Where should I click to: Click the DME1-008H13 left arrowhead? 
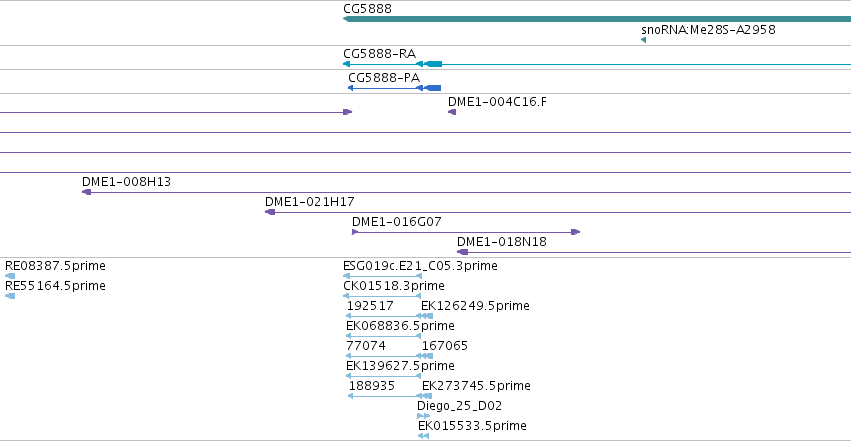click(x=86, y=192)
